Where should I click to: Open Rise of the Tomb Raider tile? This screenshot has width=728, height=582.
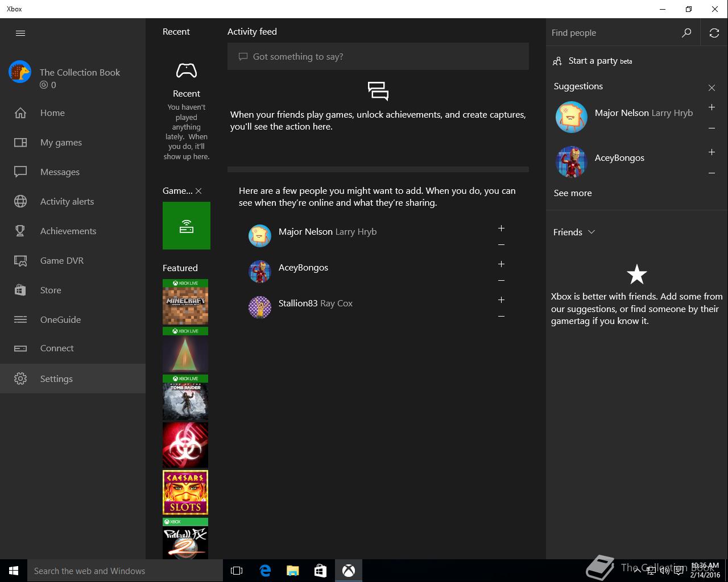pyautogui.click(x=185, y=398)
